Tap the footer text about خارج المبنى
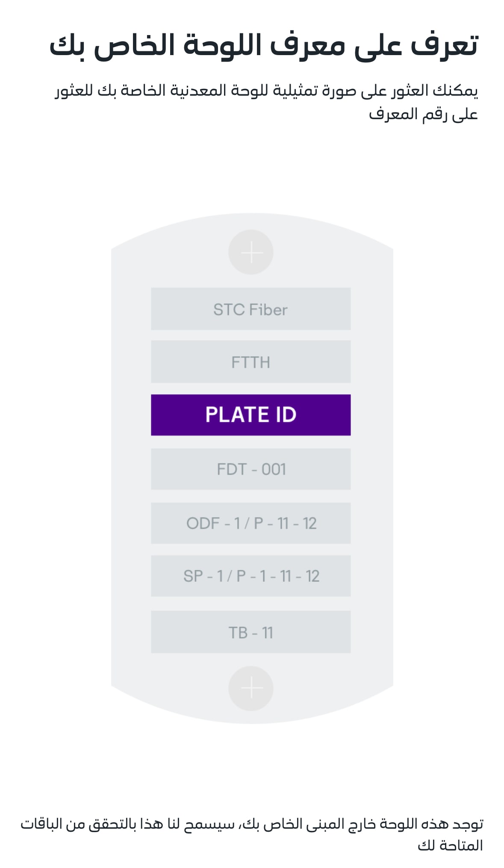 coord(252,834)
